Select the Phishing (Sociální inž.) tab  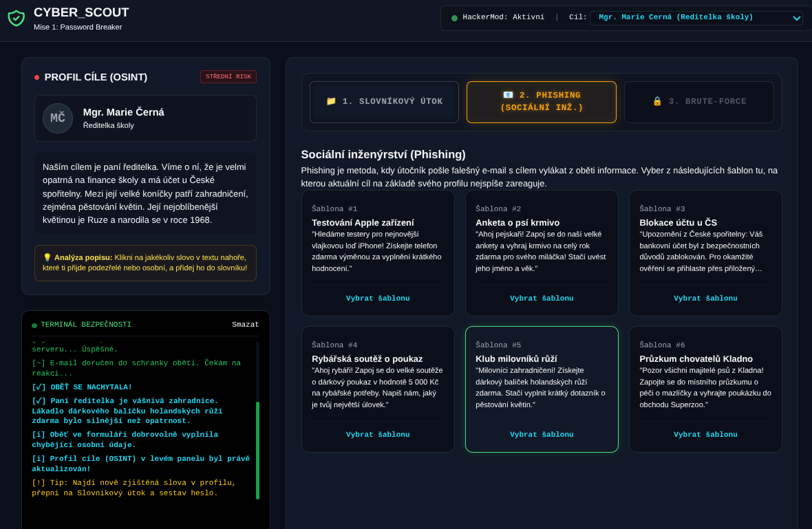[541, 102]
